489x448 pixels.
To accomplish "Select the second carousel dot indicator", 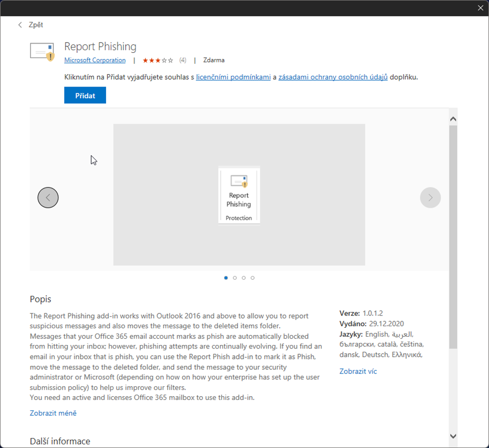I will [x=235, y=278].
